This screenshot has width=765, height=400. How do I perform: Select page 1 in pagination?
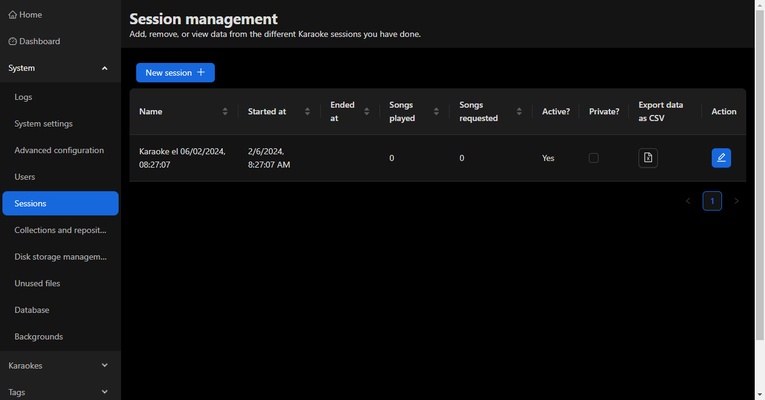[x=712, y=201]
